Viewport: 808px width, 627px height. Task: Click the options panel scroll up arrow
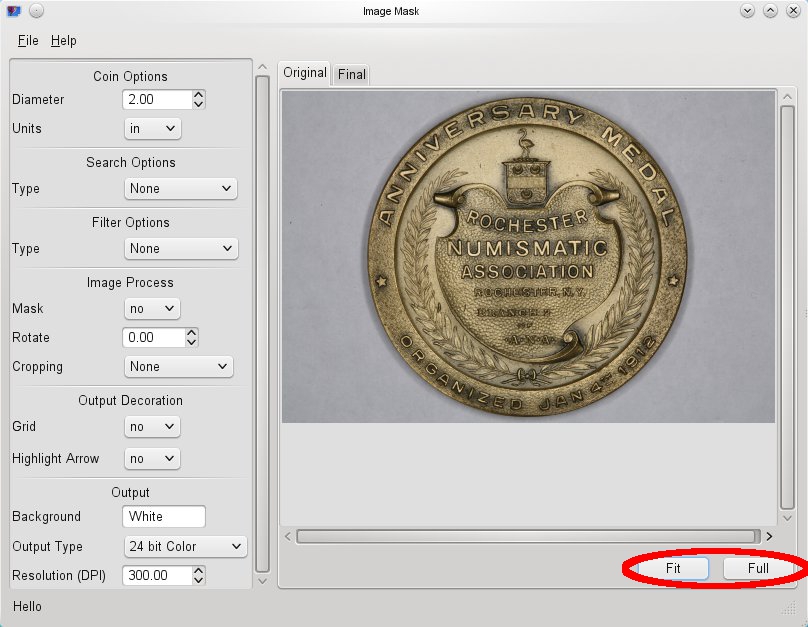(x=262, y=67)
